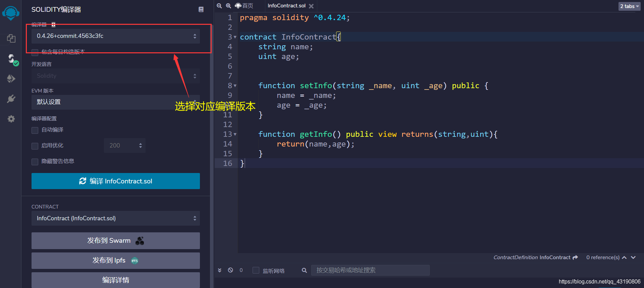Click the pragma solidity code line
Screen dimensions: 644x288
[294, 17]
